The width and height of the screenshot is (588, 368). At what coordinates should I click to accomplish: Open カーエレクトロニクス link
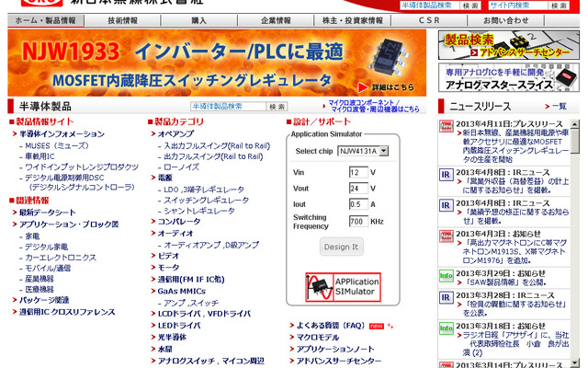(x=61, y=258)
